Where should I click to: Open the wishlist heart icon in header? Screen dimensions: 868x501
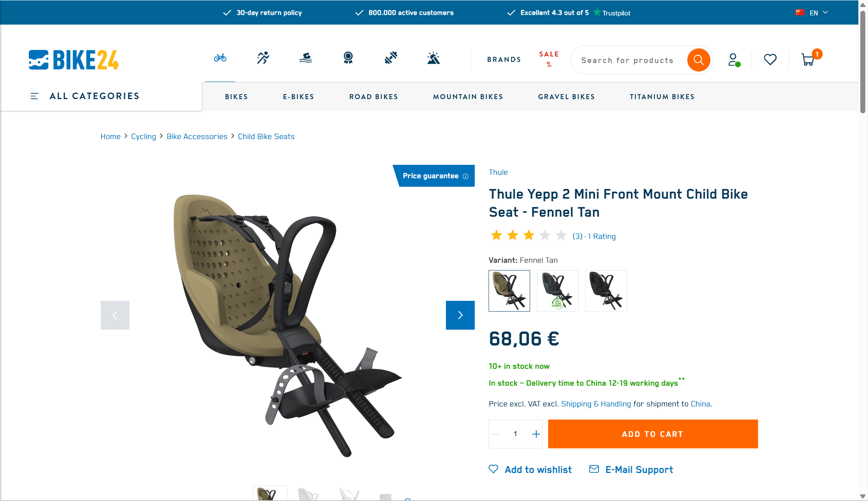(x=770, y=60)
